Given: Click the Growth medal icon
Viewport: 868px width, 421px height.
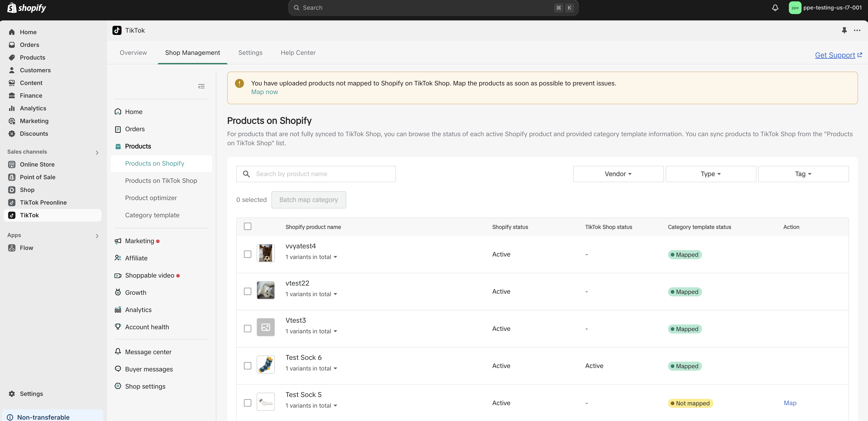Looking at the screenshot, I should pyautogui.click(x=118, y=292).
